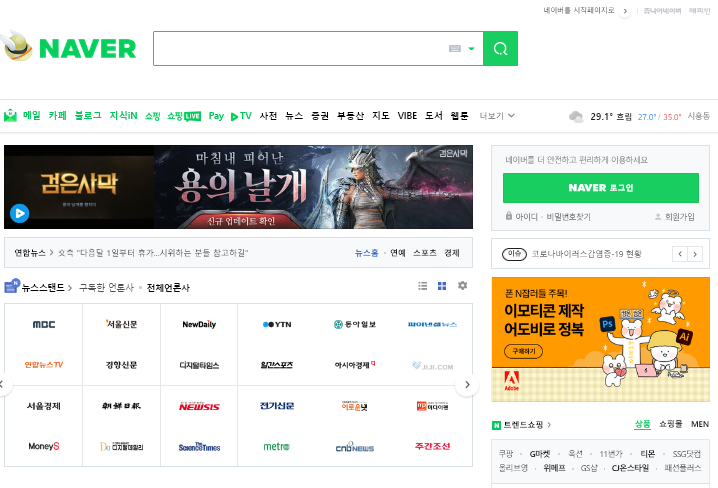Open 동아일보 press logo
Screen dimensions: 718x488
coord(355,325)
